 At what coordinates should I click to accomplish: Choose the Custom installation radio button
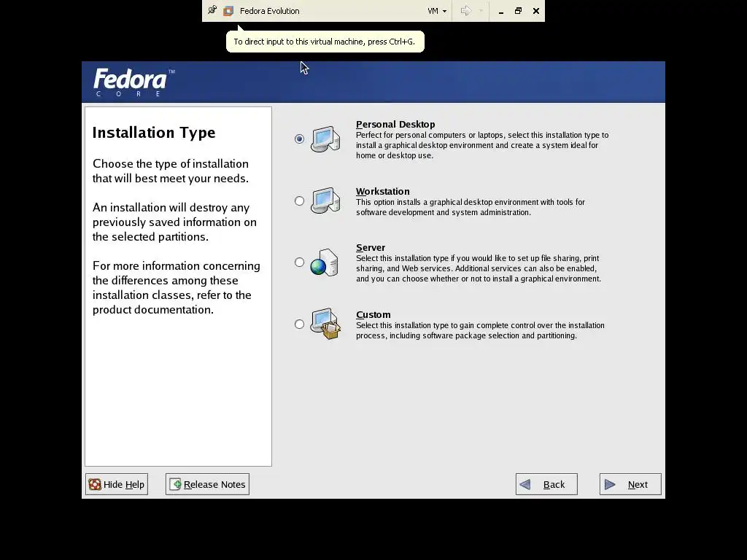click(x=299, y=324)
